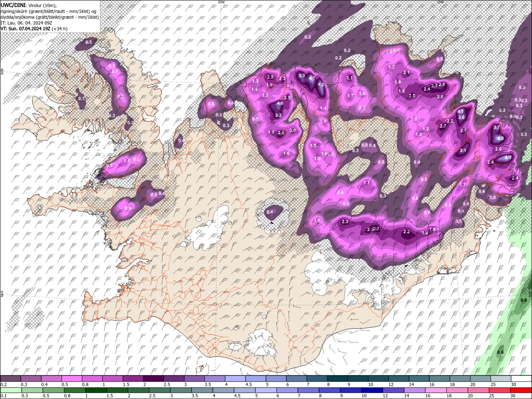Click the 'UWC/DINI: Vindur (10m)' title text
This screenshot has width=532, height=399.
point(29,5)
